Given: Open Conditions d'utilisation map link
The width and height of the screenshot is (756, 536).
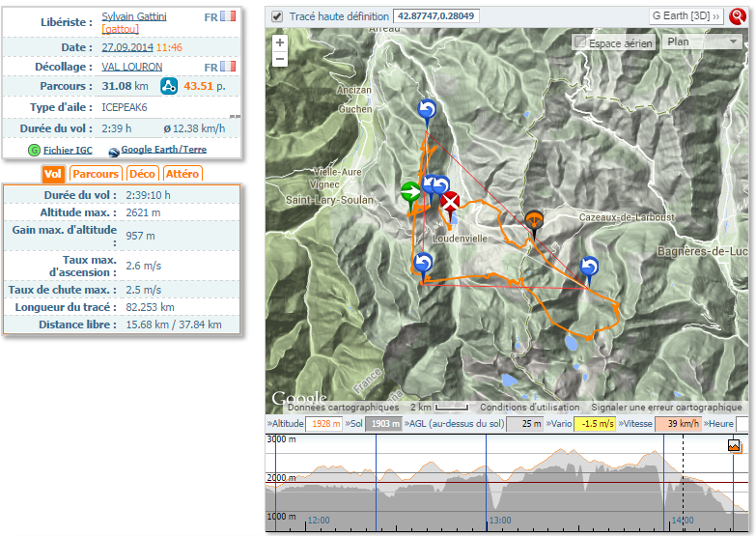Looking at the screenshot, I should click(529, 408).
